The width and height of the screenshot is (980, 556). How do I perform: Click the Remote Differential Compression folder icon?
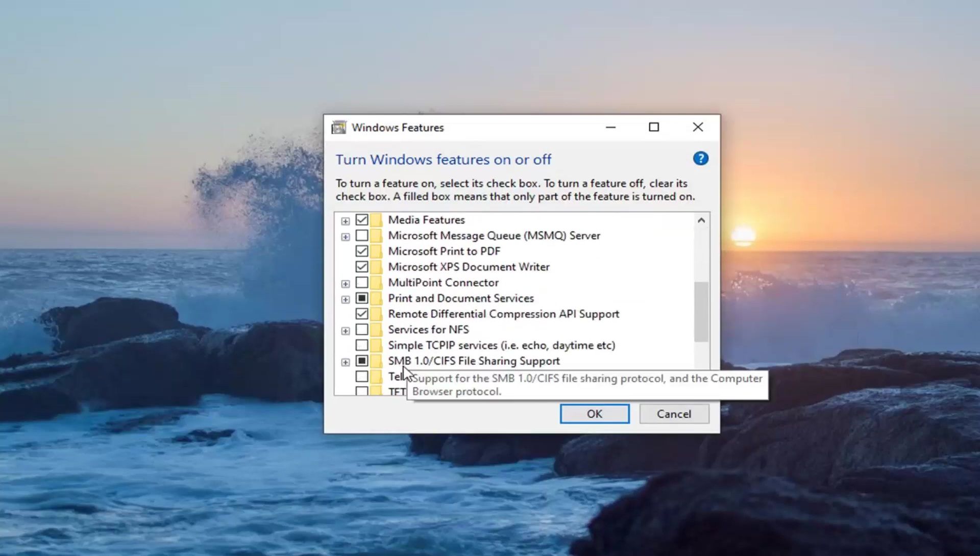point(376,314)
